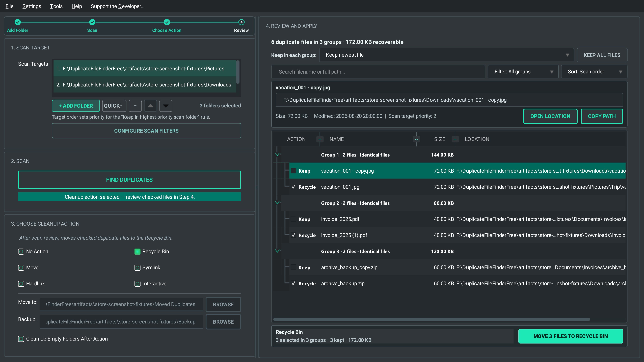Click the CONFIGURE SCAN FILTERS button
The width and height of the screenshot is (644, 362).
click(147, 131)
